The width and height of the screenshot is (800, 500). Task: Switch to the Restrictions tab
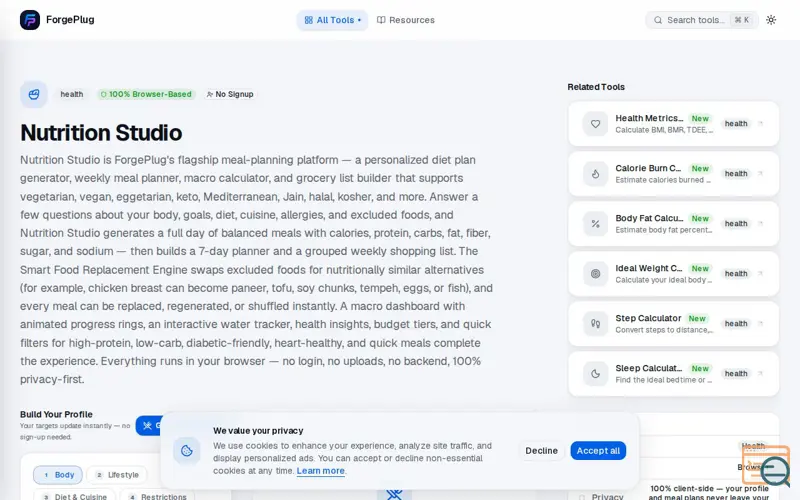pyautogui.click(x=157, y=496)
